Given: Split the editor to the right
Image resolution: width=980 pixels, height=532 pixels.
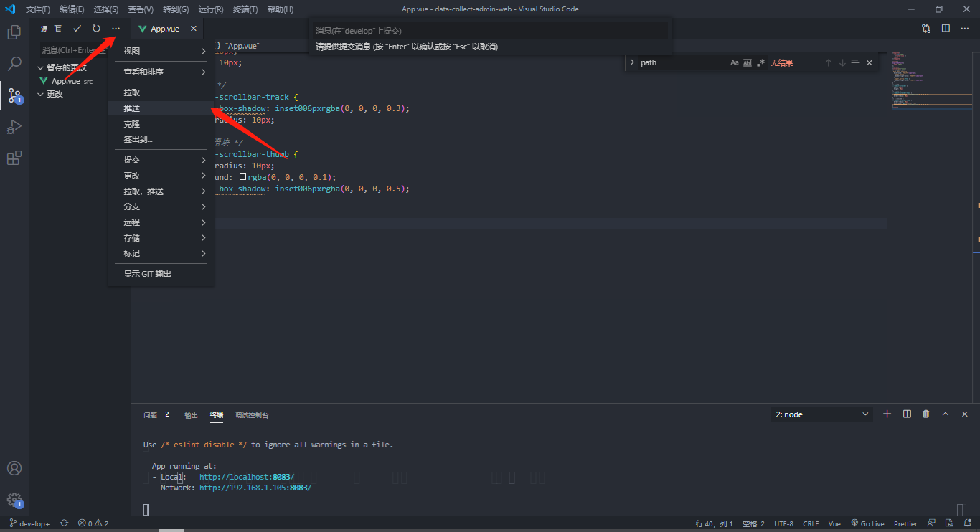Looking at the screenshot, I should tap(946, 29).
